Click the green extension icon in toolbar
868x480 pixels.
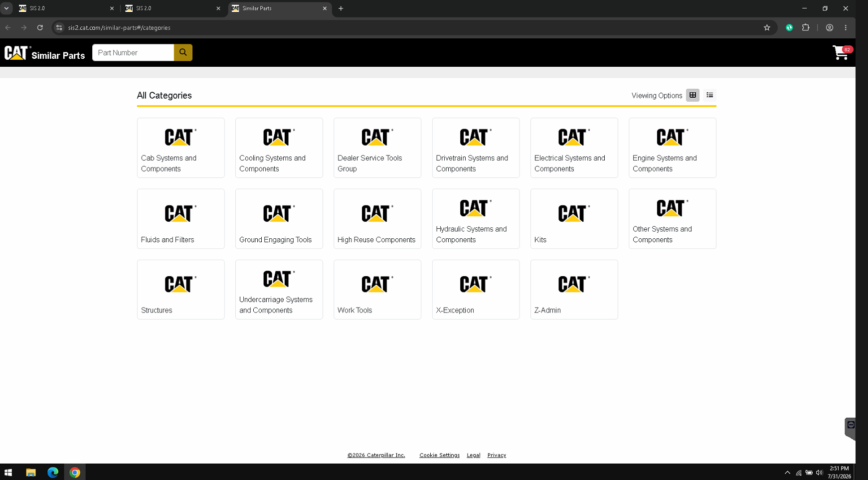(789, 27)
